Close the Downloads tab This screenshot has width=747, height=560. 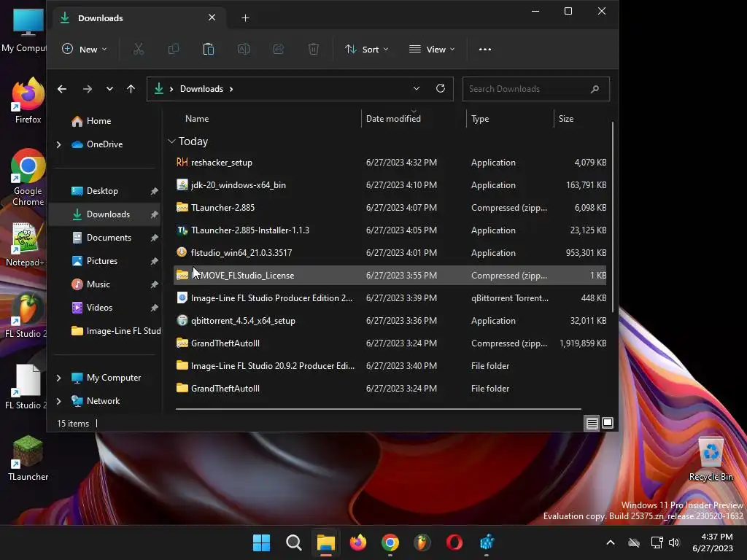[212, 17]
